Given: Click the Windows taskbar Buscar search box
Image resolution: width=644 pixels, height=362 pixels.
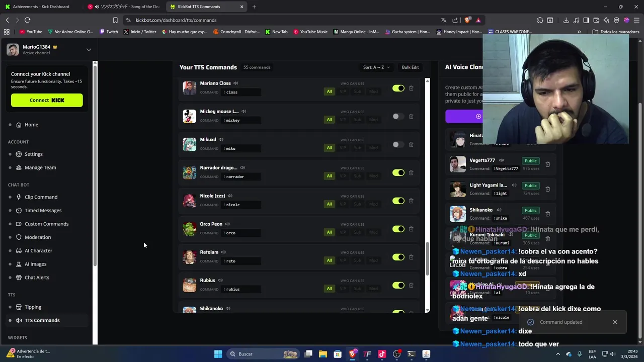Looking at the screenshot, I should pos(263,354).
